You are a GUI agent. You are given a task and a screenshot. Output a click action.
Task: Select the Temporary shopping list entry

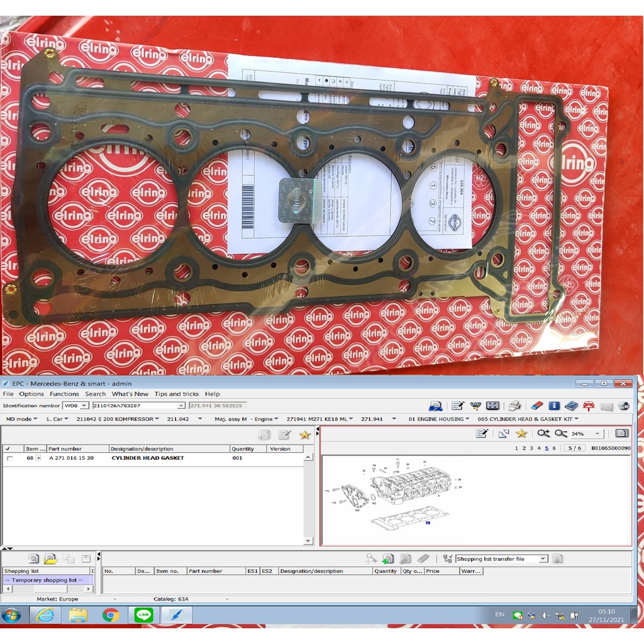[x=48, y=580]
